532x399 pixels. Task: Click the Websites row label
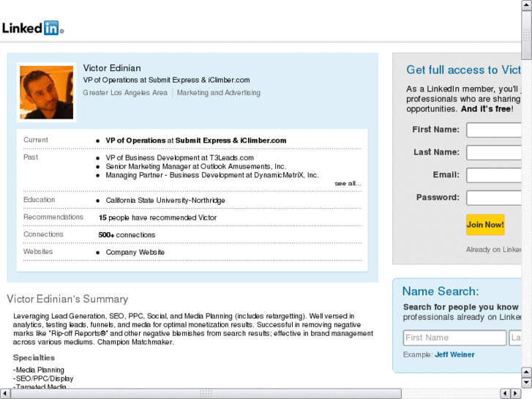[x=38, y=252]
